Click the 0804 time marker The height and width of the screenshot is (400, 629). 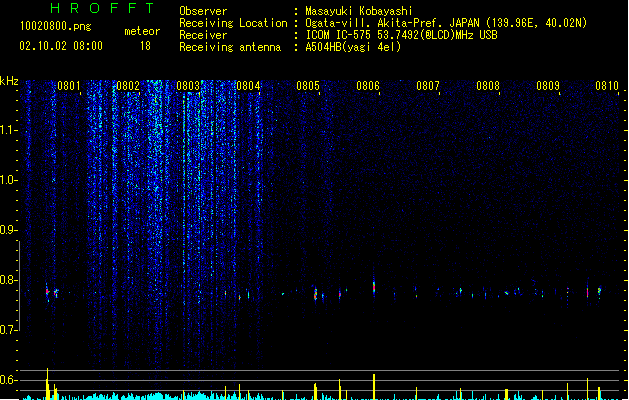coord(248,86)
